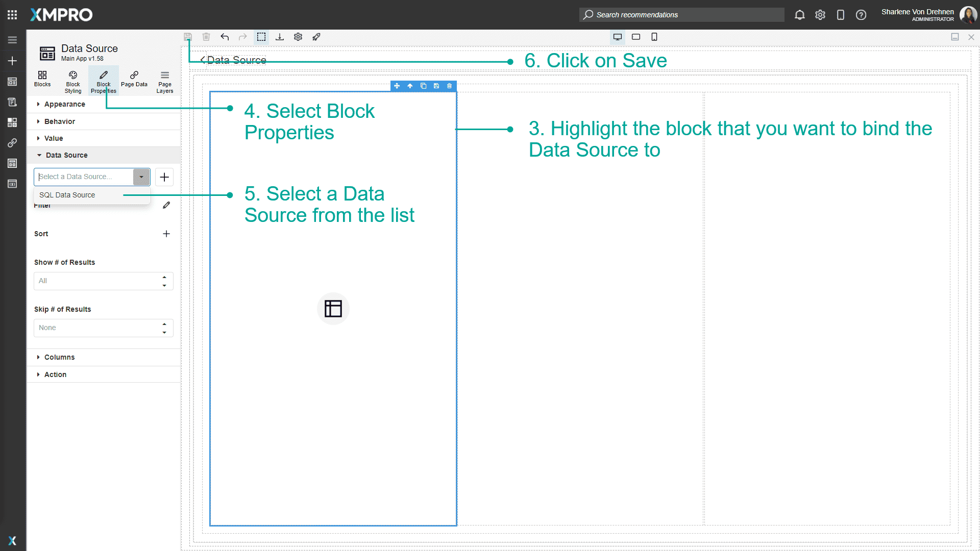Switch to tablet preview mode
This screenshot has width=980, height=551.
(636, 37)
